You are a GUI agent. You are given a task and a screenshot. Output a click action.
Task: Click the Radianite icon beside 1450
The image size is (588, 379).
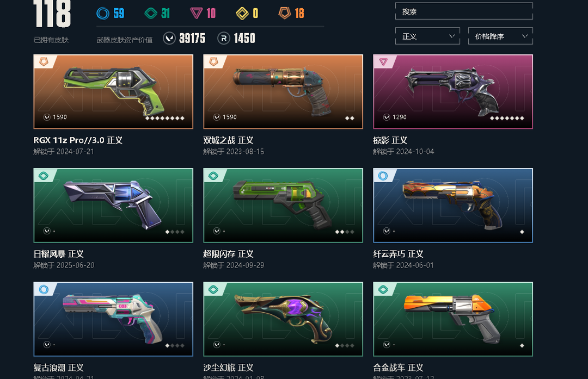coord(224,38)
